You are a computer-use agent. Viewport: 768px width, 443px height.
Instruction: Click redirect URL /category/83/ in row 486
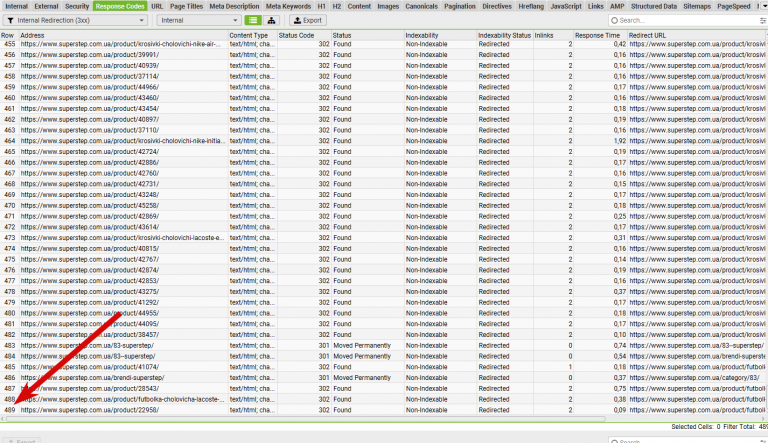[695, 378]
